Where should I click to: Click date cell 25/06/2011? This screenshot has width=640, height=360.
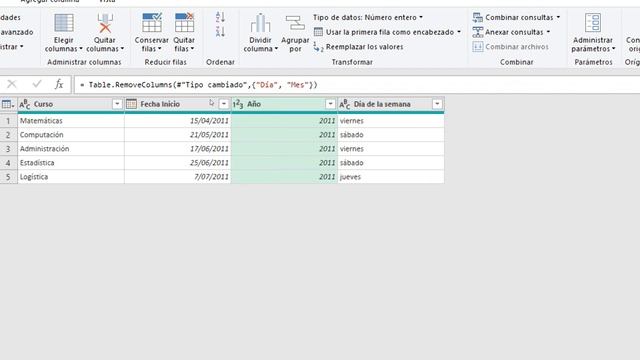[178, 163]
